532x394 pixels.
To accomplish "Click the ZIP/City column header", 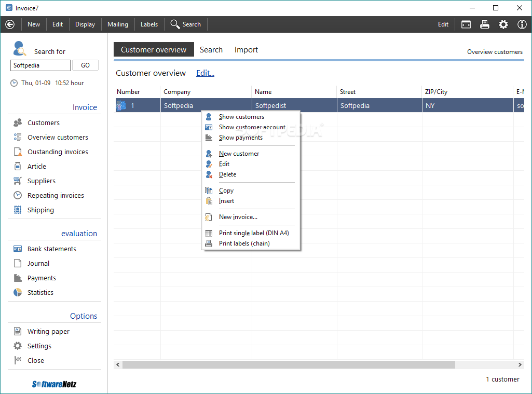I will coord(468,92).
